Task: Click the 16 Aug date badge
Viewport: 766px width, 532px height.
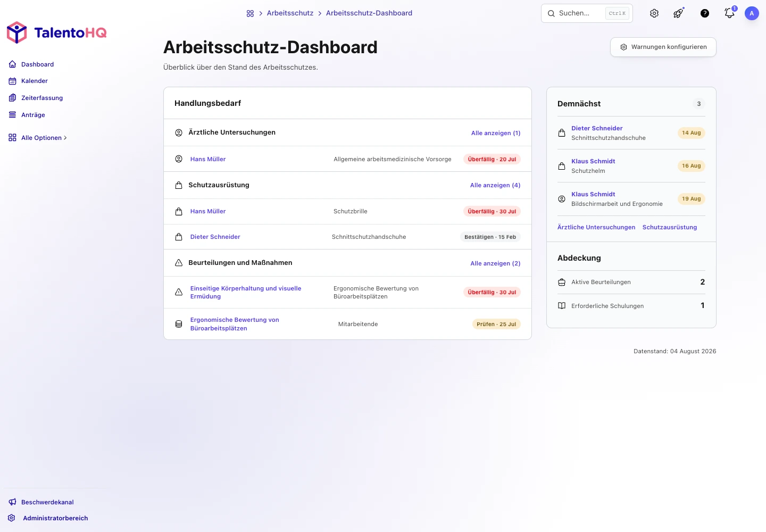Action: click(692, 166)
